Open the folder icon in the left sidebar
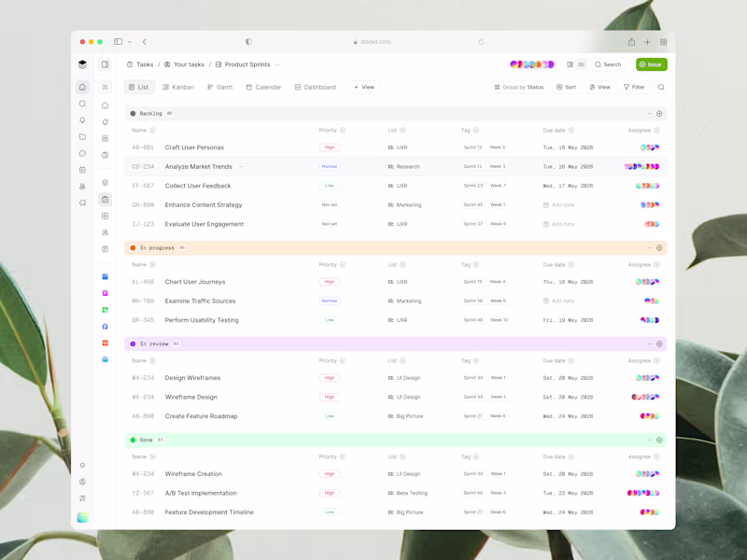 pos(82,136)
